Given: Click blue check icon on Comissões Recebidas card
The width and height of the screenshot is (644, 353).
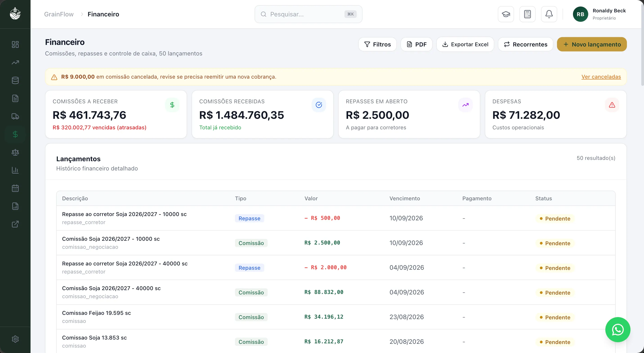Looking at the screenshot, I should (x=319, y=105).
